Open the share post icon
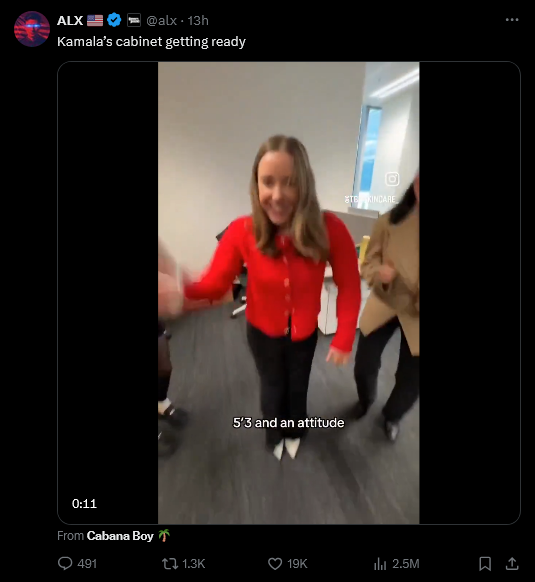 pos(512,563)
